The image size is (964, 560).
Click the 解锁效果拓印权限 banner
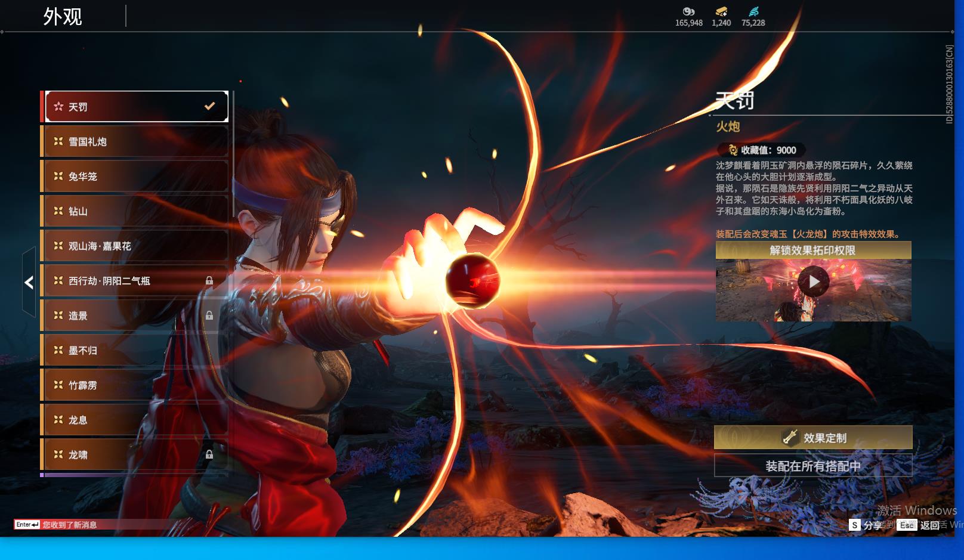click(813, 250)
